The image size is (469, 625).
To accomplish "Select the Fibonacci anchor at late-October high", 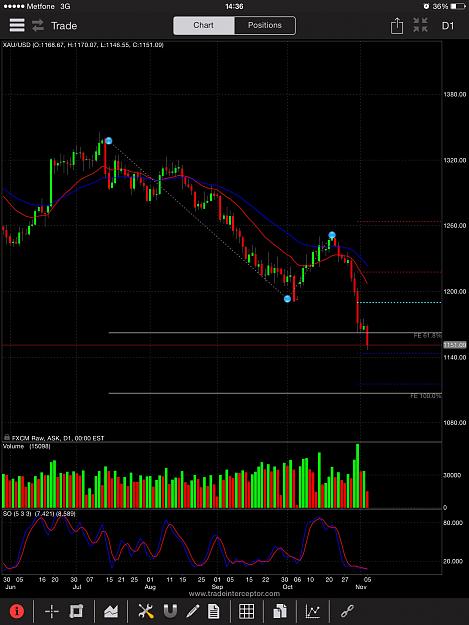I will point(332,235).
